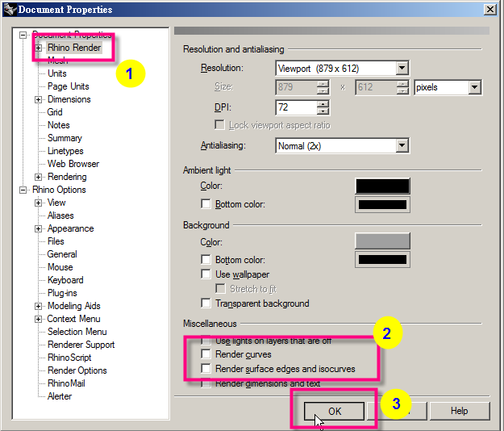Select Render Options in the tree
Screen dimensions: 504x431
pos(77,370)
